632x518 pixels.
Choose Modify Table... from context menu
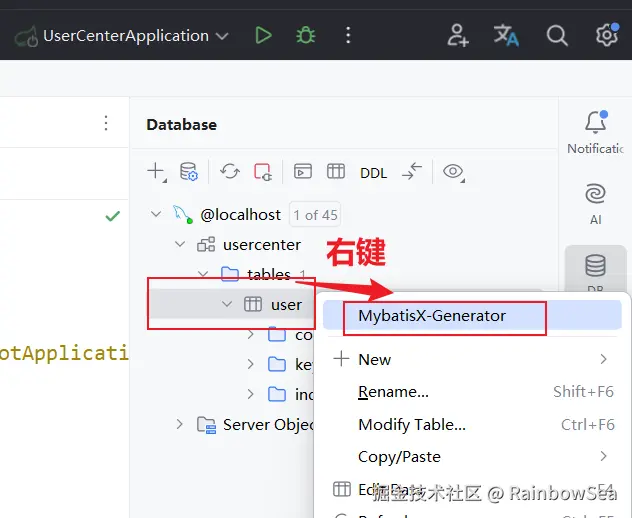(412, 424)
